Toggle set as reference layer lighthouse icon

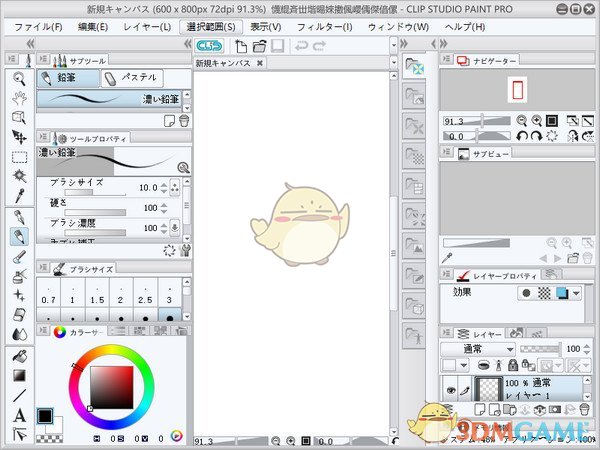pyautogui.click(x=498, y=365)
